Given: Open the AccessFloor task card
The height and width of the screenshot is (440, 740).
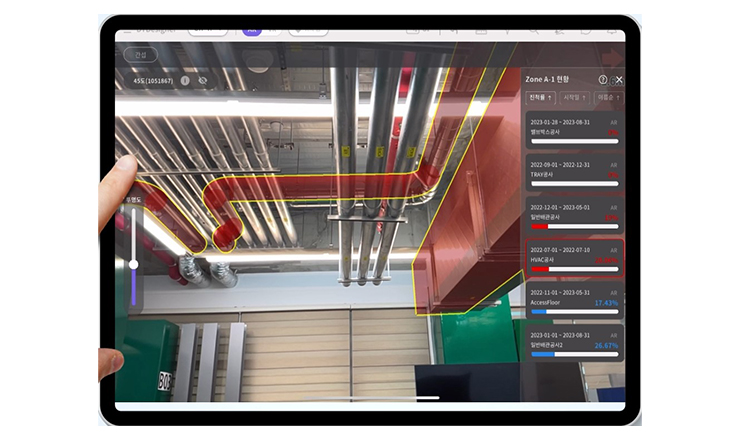Looking at the screenshot, I should pyautogui.click(x=574, y=301).
